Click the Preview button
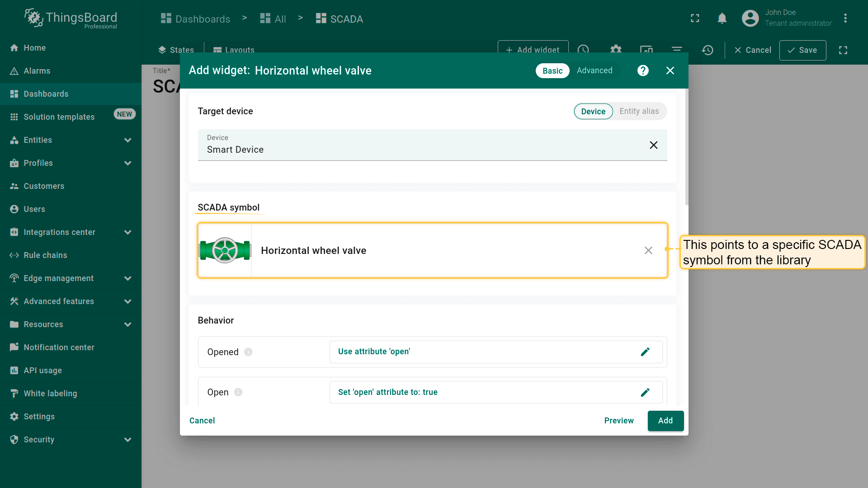 tap(618, 421)
